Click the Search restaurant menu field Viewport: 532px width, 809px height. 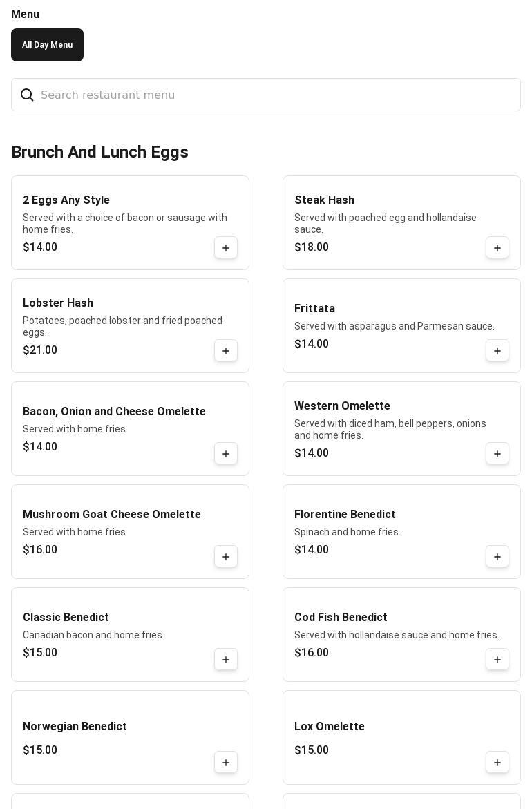coord(266,95)
